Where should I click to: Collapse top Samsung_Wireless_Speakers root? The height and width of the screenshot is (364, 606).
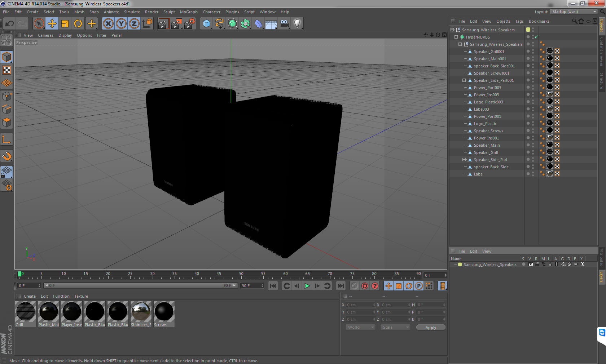click(452, 30)
